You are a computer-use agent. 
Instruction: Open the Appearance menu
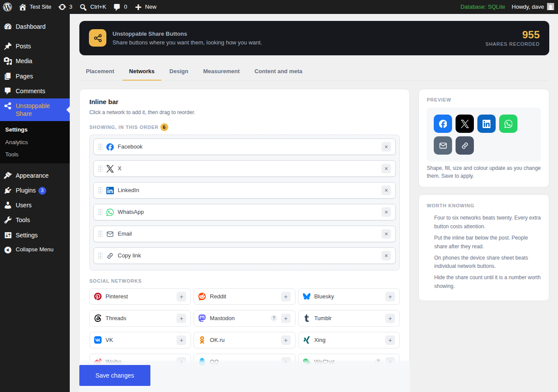(x=35, y=176)
